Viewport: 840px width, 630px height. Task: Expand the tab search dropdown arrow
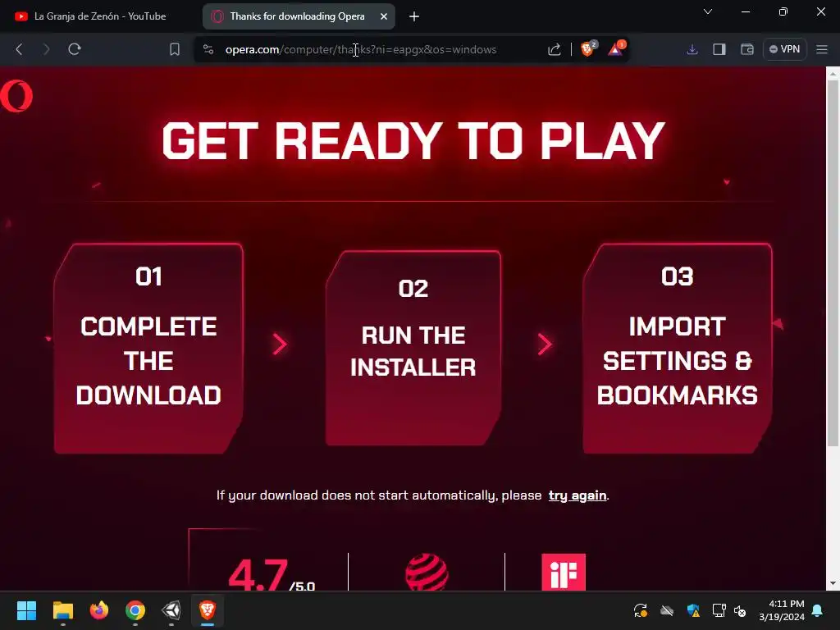(x=708, y=11)
